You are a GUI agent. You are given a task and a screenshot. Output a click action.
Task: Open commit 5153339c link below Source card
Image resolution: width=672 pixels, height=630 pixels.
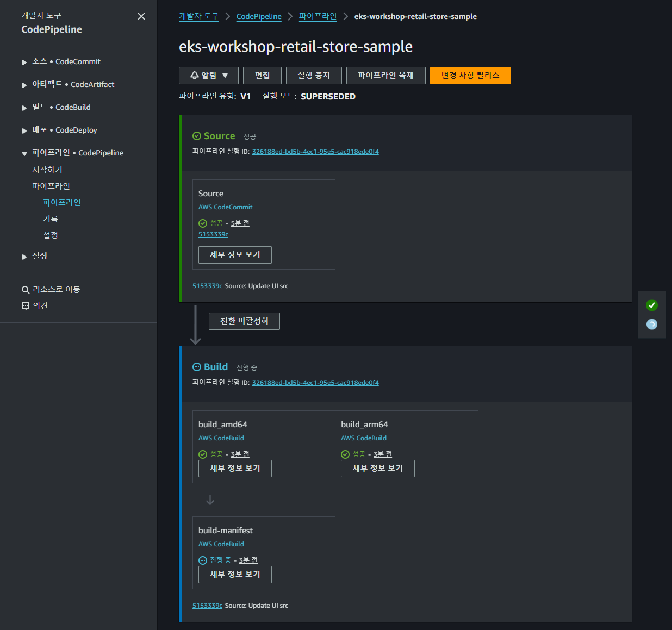pyautogui.click(x=207, y=286)
